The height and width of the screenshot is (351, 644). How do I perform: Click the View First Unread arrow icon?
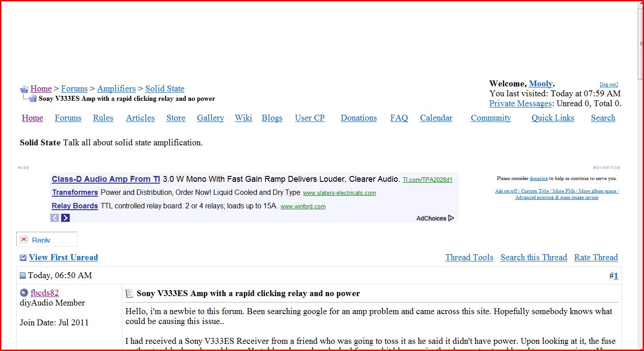(23, 258)
